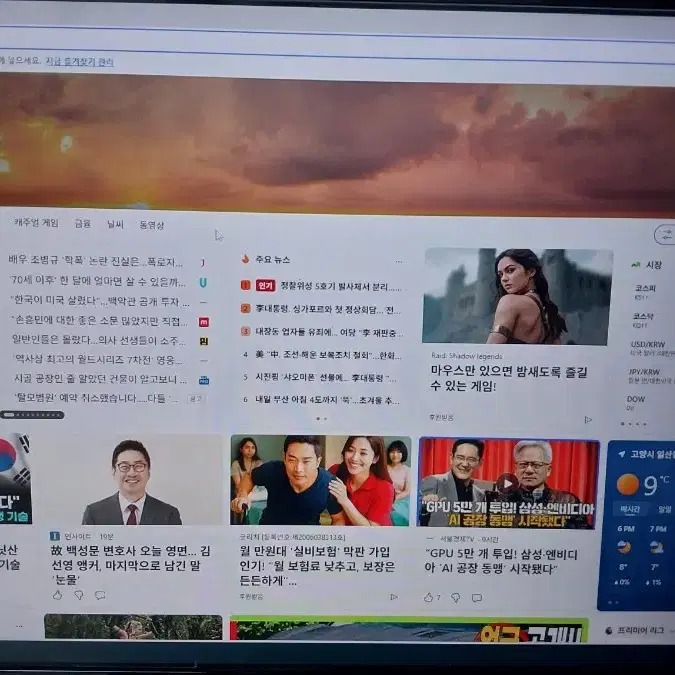
Task: Open headline 시골 공장인 줄 알았던 건물이
Action: coord(100,379)
